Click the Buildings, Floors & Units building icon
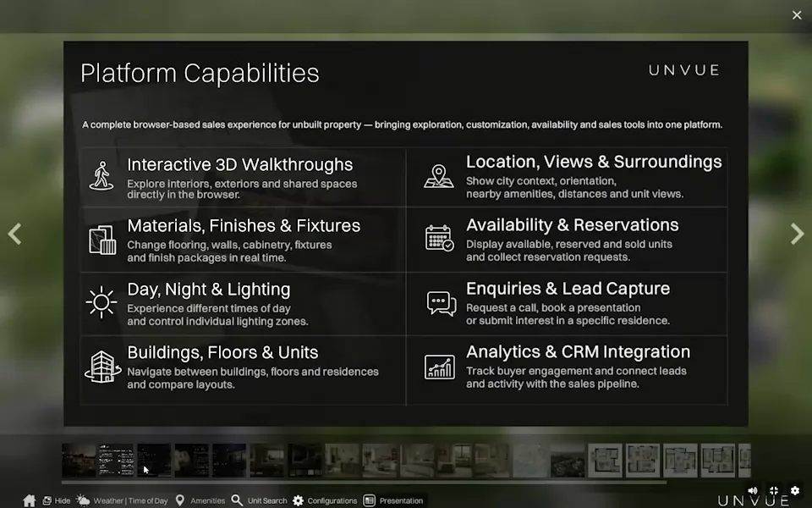 (x=102, y=367)
